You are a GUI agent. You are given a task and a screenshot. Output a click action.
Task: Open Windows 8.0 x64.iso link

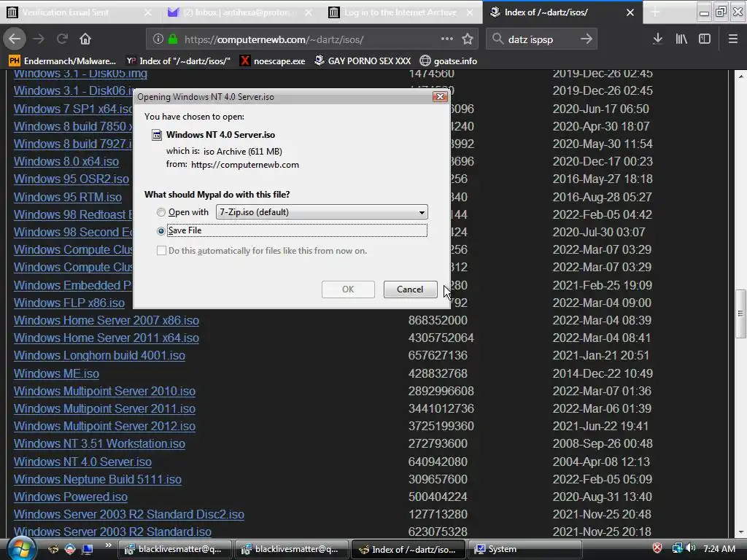pyautogui.click(x=66, y=161)
